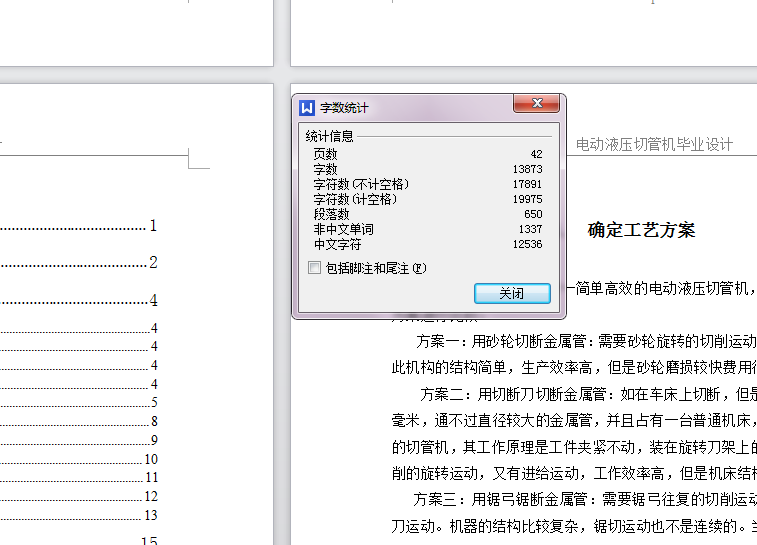The height and width of the screenshot is (545, 757).
Task: Click the 非中文单词 label
Action: tap(344, 229)
